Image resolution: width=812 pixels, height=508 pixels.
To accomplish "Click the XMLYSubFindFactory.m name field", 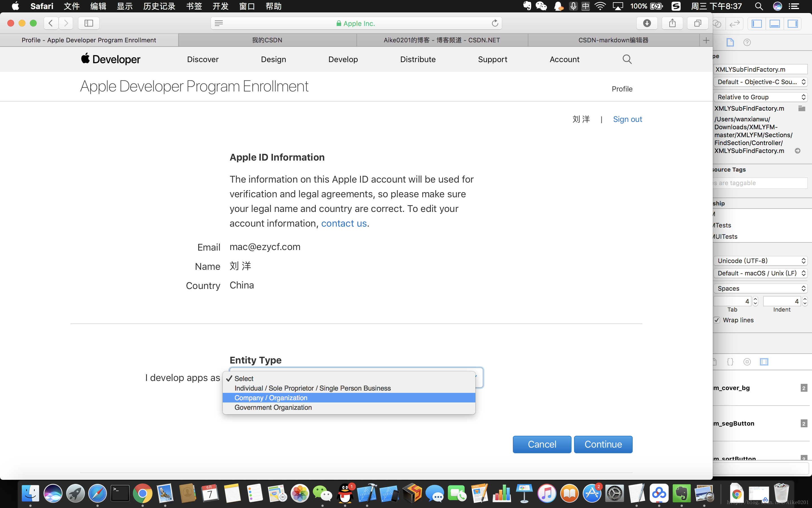I will (760, 69).
